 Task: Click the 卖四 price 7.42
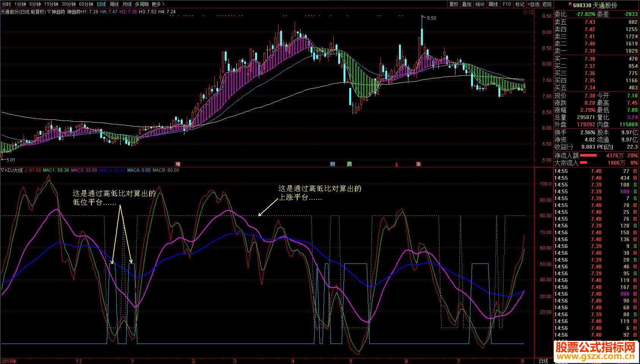point(590,29)
